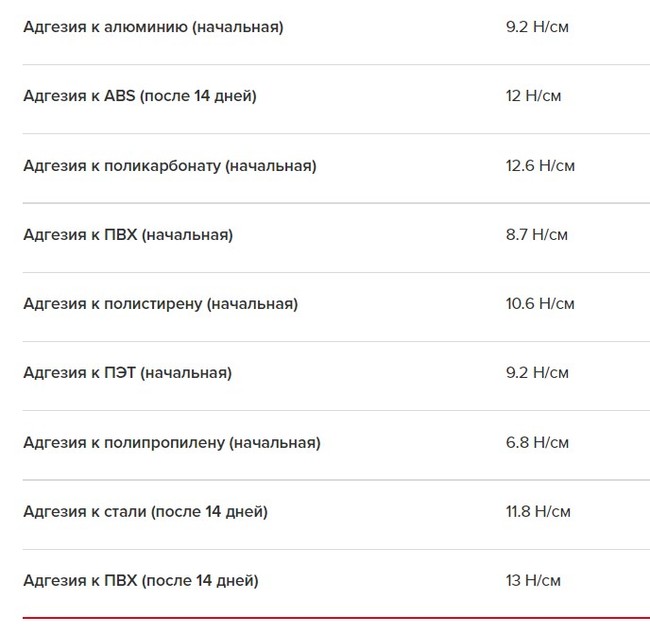Click the 'Адгезия к поликарбонату (начальная)' label
Image resolution: width=650 pixels, height=634 pixels.
pos(170,165)
